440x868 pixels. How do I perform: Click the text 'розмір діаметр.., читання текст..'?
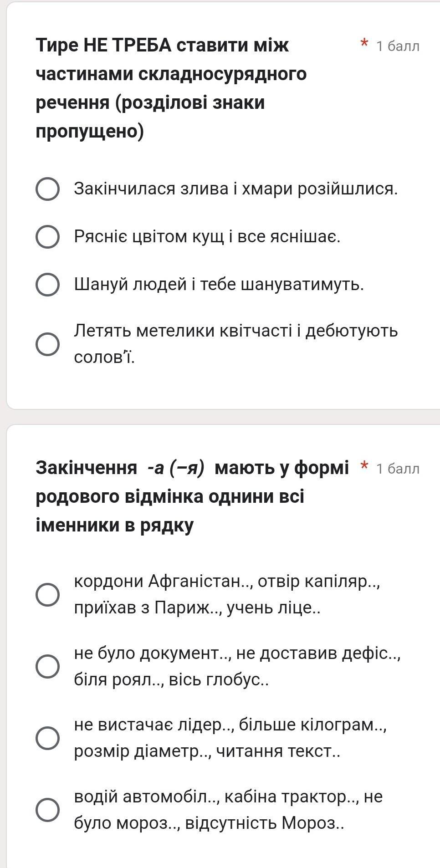[x=207, y=751]
